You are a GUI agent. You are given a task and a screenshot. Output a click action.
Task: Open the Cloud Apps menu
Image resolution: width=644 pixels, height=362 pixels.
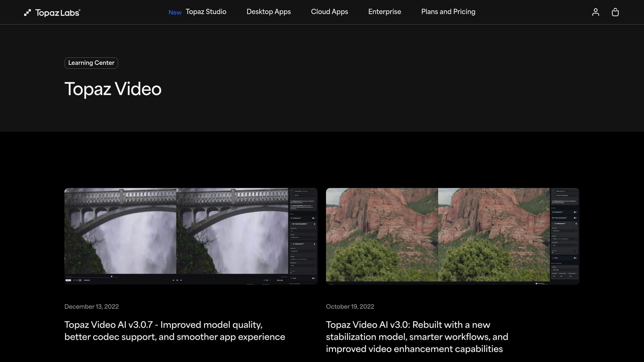point(329,12)
